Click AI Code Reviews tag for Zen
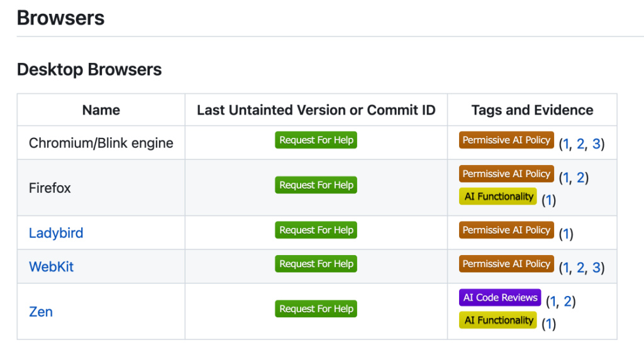The image size is (644, 352). click(500, 298)
